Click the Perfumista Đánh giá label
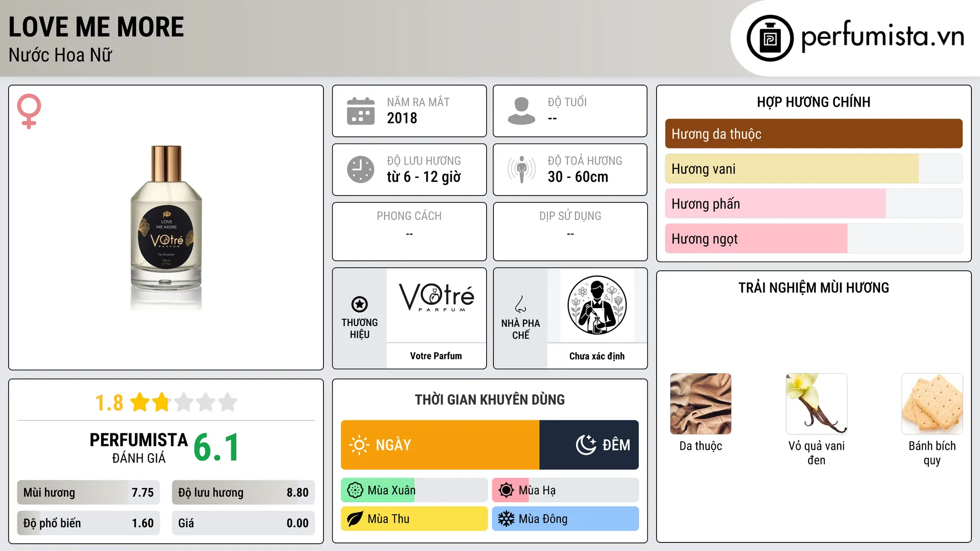 pyautogui.click(x=139, y=448)
